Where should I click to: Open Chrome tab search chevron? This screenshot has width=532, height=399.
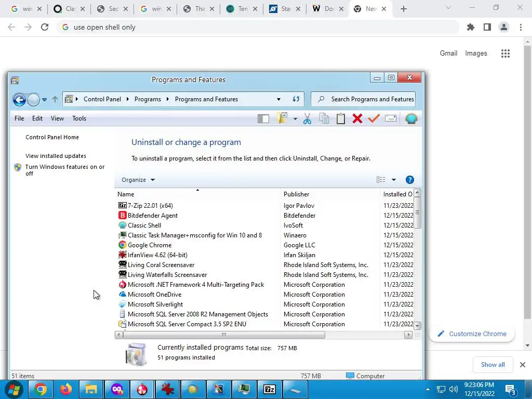(x=448, y=7)
